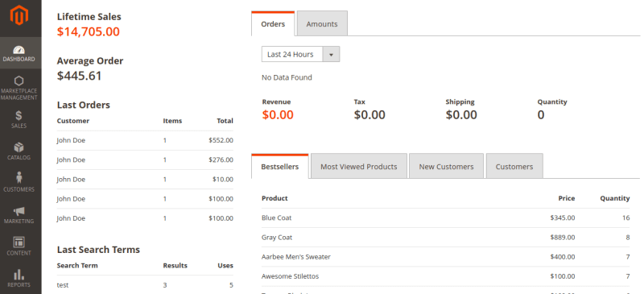
Task: Select the Bestsellers tab
Action: click(x=279, y=167)
